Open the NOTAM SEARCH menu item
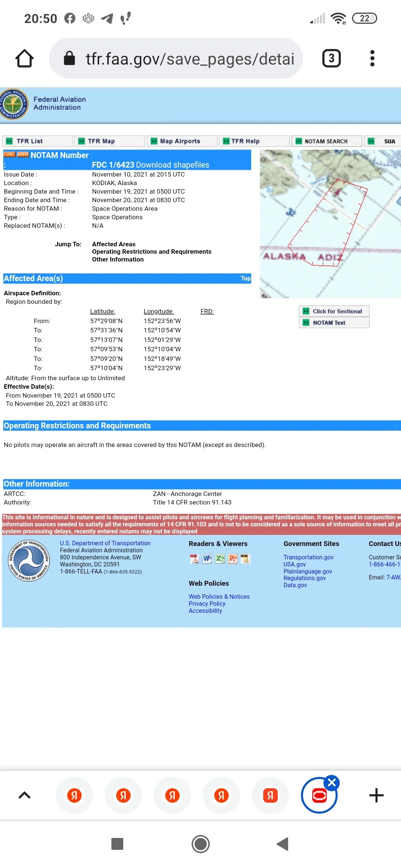 pos(327,141)
